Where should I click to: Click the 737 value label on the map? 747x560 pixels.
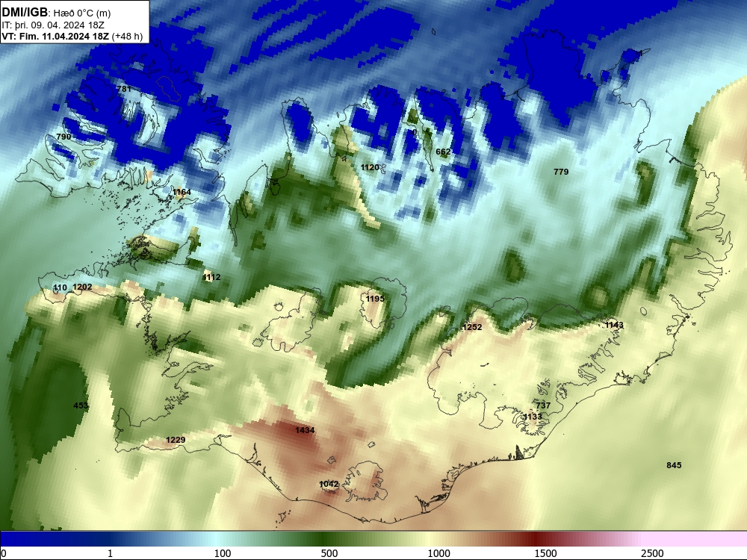click(x=543, y=405)
